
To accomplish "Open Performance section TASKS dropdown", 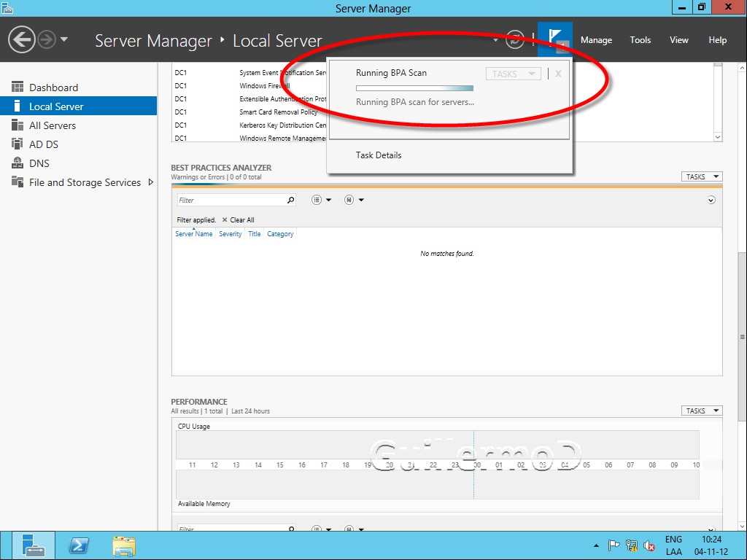I will [701, 411].
